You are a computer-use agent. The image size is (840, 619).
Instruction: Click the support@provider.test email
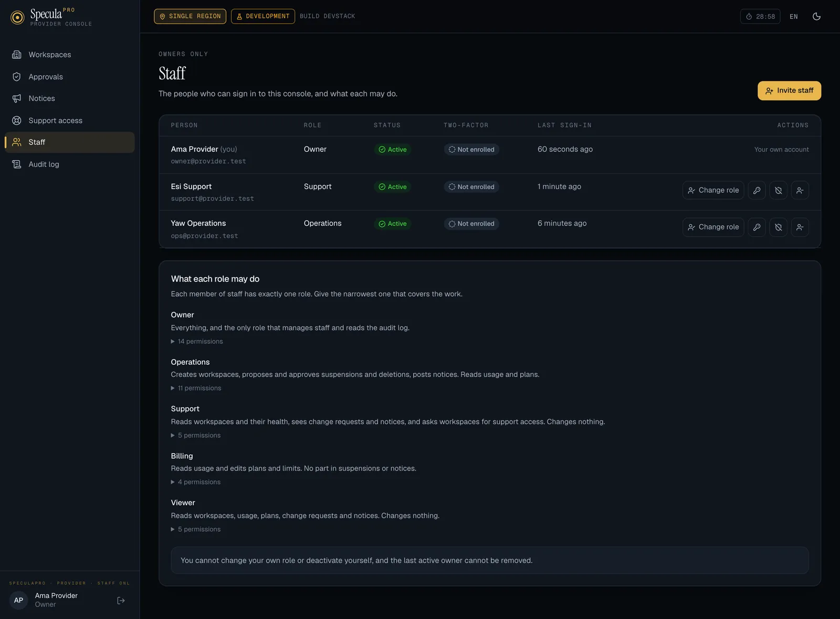(212, 198)
